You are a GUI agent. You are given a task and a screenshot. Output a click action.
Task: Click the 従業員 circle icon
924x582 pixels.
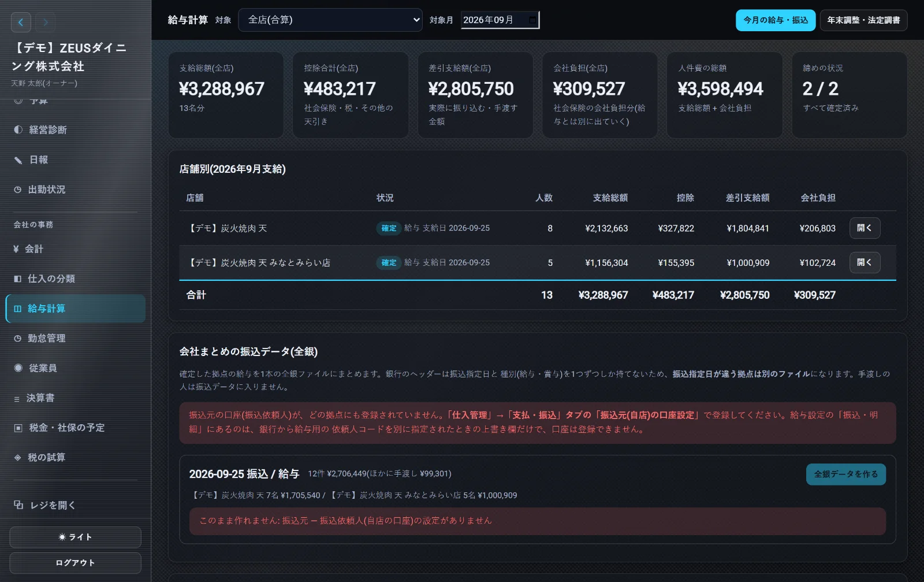pyautogui.click(x=18, y=368)
